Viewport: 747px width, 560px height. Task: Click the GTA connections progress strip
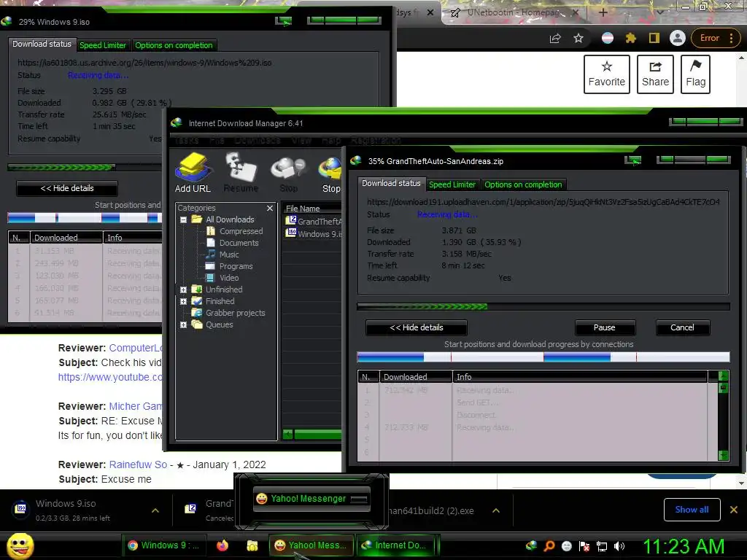pyautogui.click(x=543, y=357)
